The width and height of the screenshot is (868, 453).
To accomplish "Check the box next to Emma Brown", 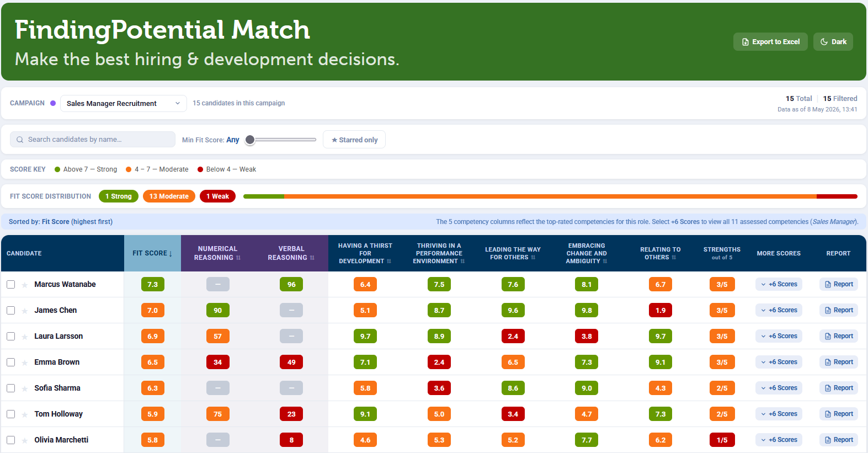I will 10,362.
